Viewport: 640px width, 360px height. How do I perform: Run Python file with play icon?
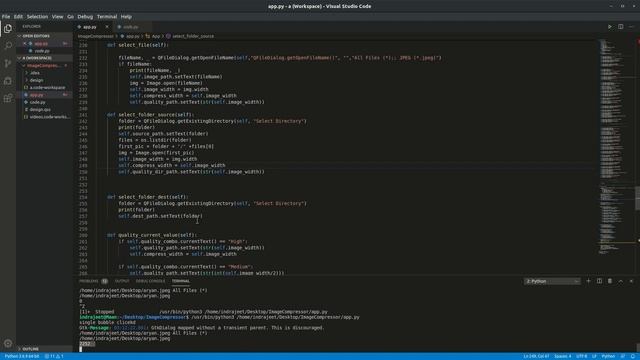click(x=610, y=27)
